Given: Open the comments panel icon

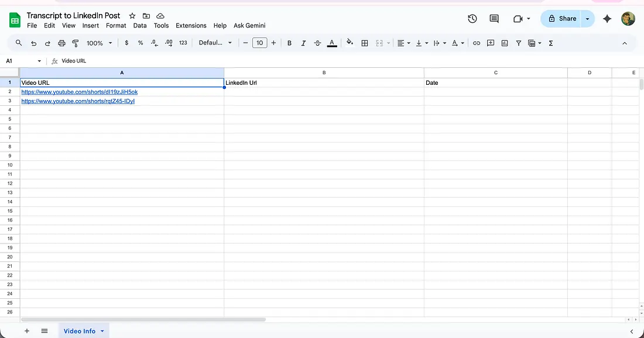Looking at the screenshot, I should click(x=494, y=19).
